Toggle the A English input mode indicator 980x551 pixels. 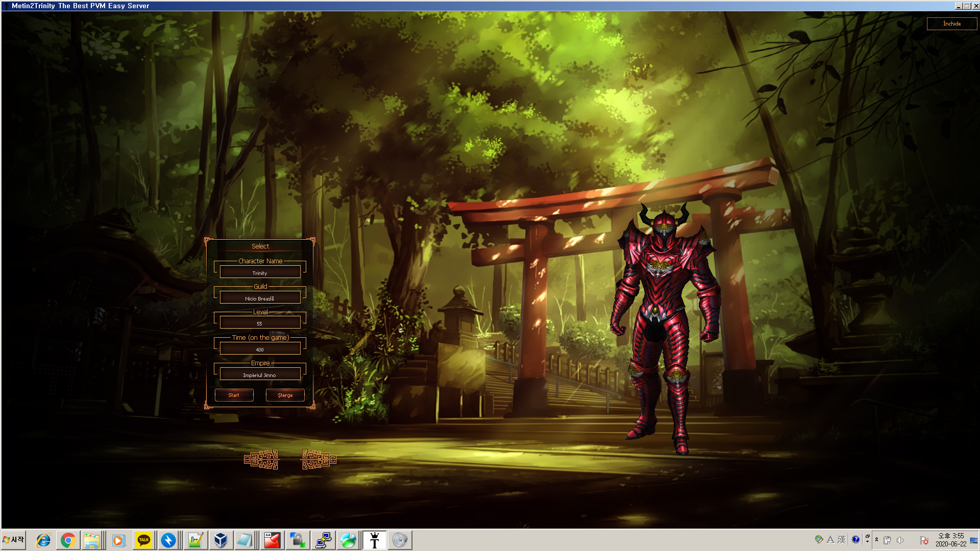click(x=830, y=539)
